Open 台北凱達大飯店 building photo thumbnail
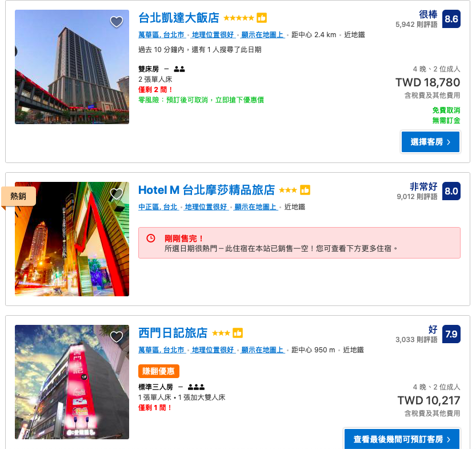This screenshot has width=476, height=449. 72,67
